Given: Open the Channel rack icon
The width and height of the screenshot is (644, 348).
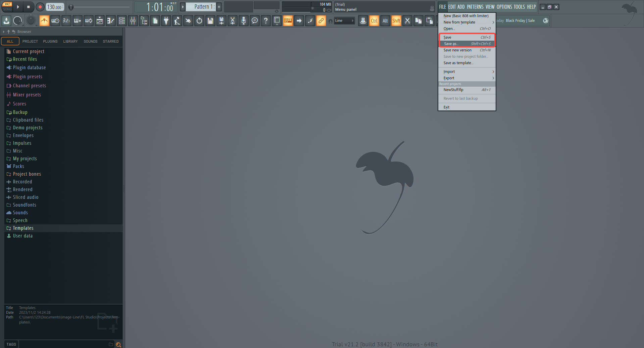Looking at the screenshot, I should click(x=122, y=20).
